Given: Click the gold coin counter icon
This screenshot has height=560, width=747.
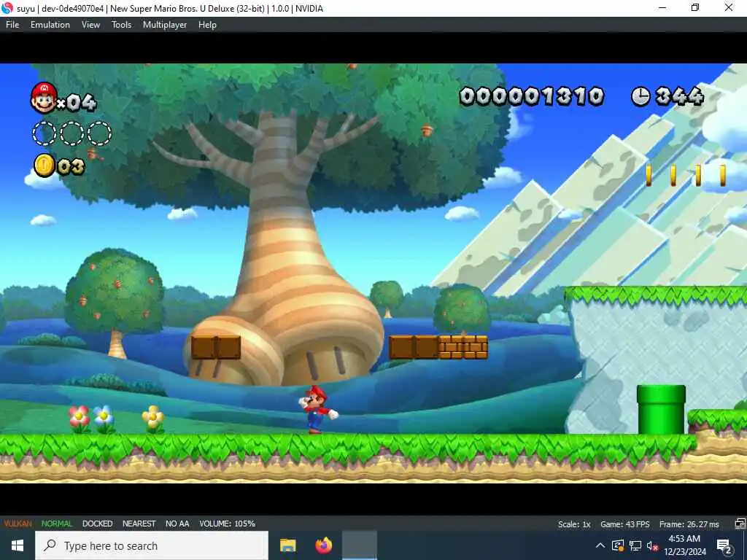Looking at the screenshot, I should tap(44, 166).
